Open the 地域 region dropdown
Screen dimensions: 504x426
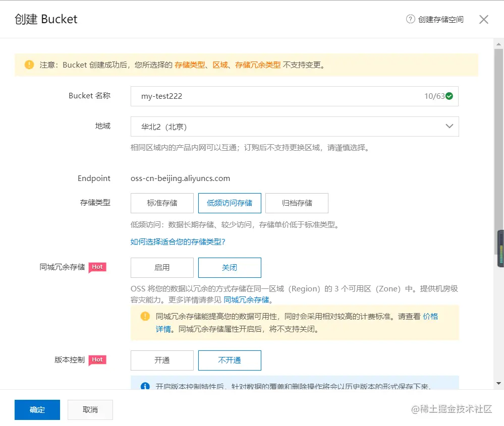click(295, 127)
